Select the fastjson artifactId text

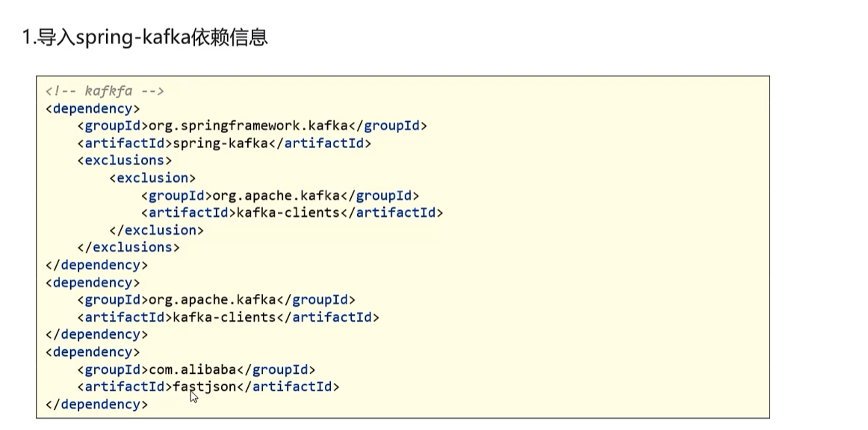(x=205, y=387)
